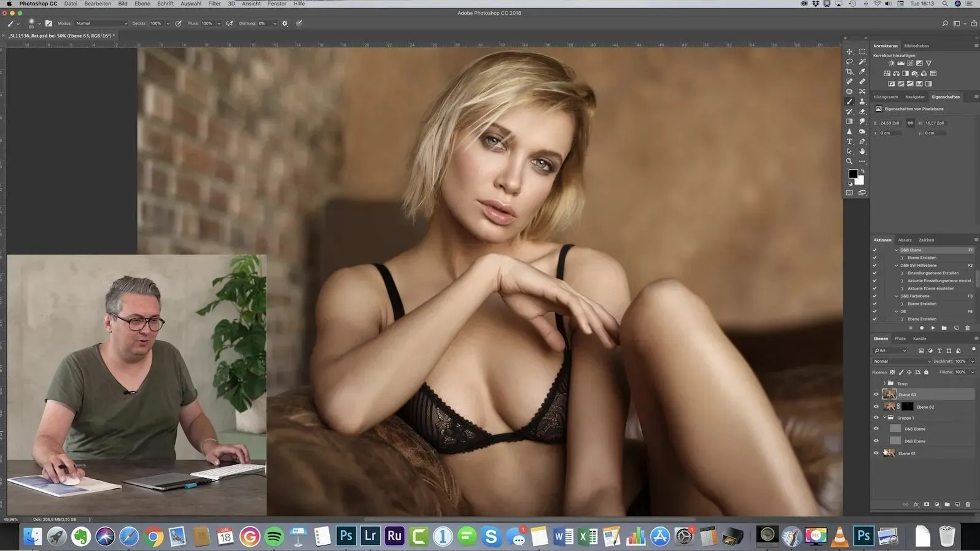Viewport: 980px width, 551px height.
Task: Select the D&B SW Hilfsebene action
Action: [x=918, y=265]
